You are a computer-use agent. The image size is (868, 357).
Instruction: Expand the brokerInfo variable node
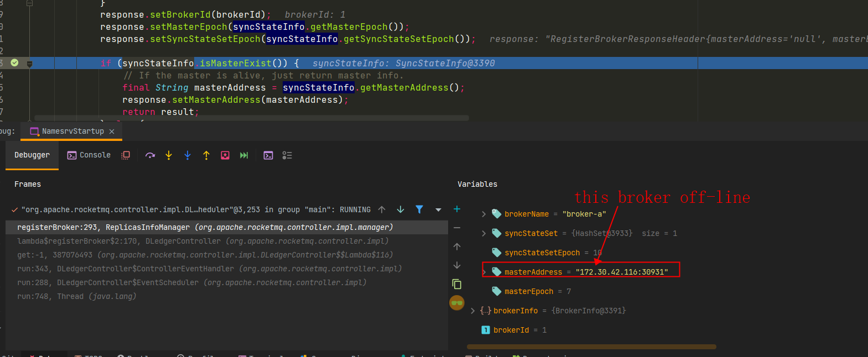473,311
